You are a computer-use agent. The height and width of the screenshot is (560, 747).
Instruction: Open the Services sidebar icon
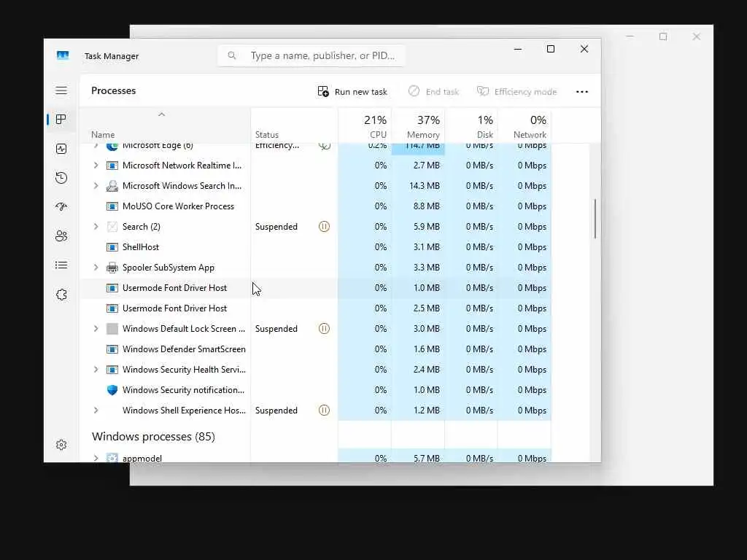point(61,295)
